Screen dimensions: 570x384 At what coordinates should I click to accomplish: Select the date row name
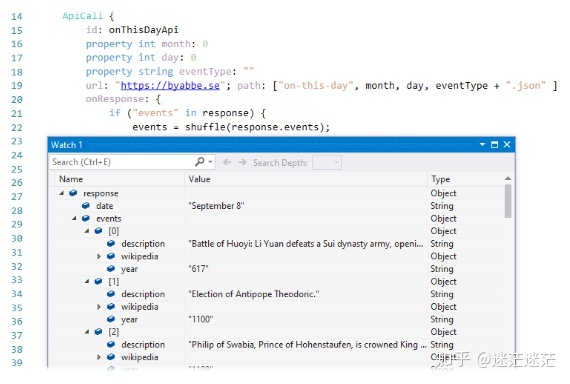(x=105, y=206)
